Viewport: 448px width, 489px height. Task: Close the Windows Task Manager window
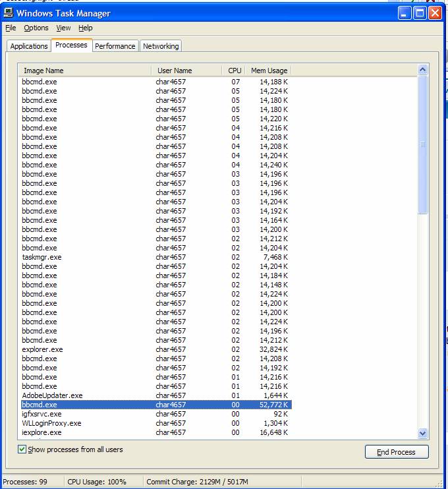coord(435,13)
